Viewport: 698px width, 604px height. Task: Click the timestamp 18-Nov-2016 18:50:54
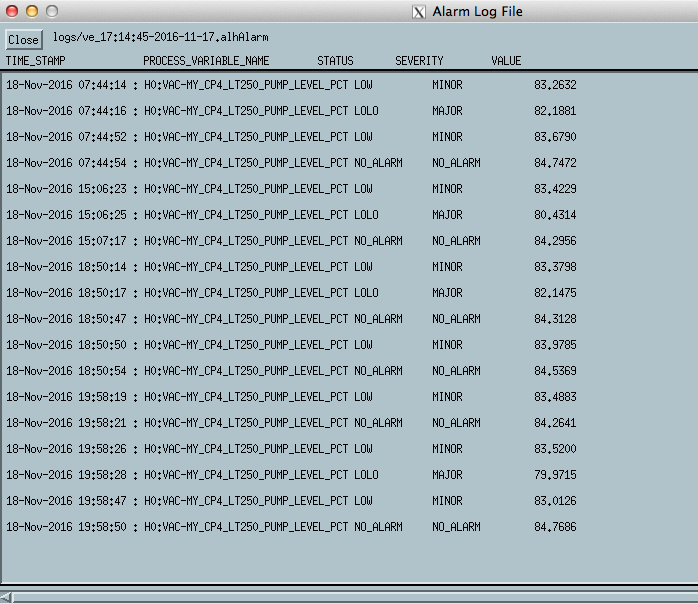click(x=66, y=371)
